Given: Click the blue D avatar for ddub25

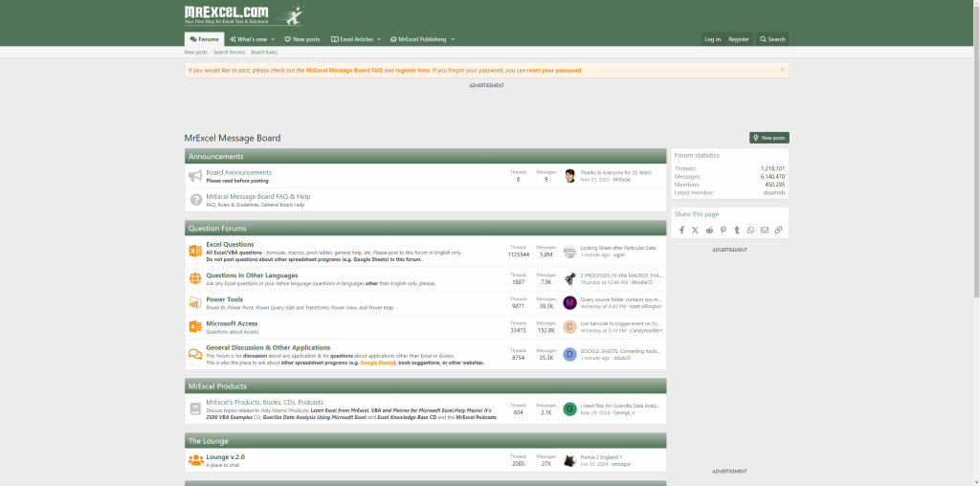Looking at the screenshot, I should pyautogui.click(x=569, y=354).
